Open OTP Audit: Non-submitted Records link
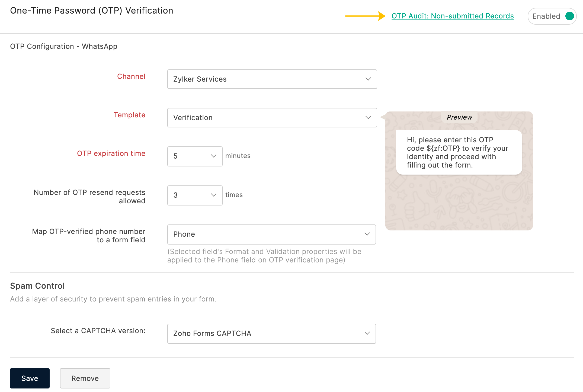 453,16
